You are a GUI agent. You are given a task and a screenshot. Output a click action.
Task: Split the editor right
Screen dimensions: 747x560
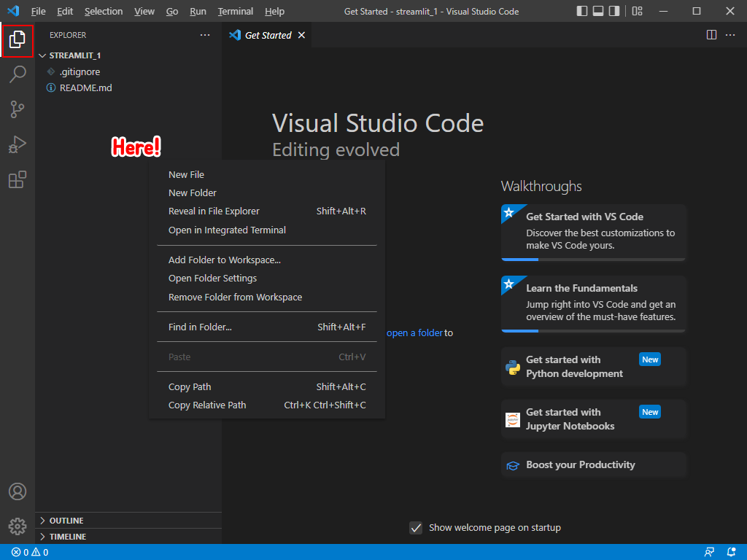tap(711, 35)
